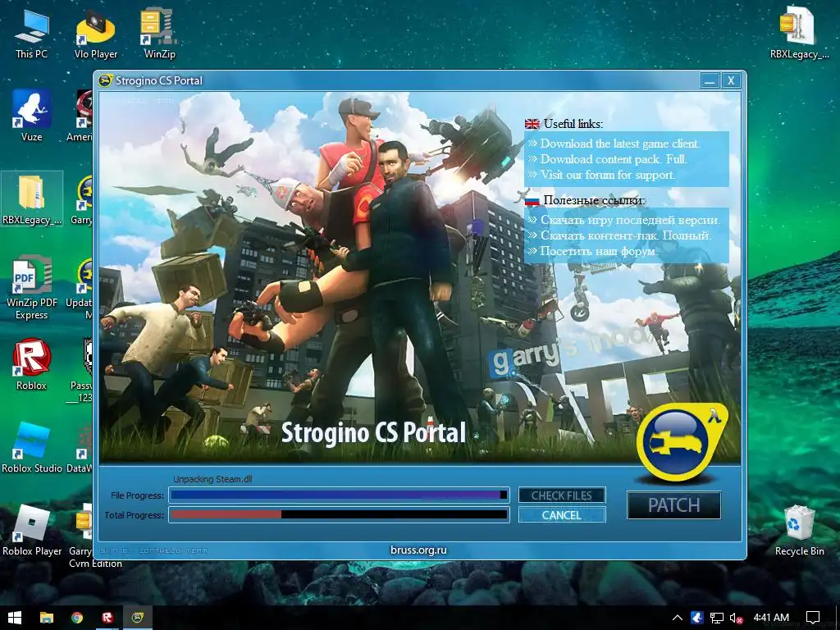Image resolution: width=840 pixels, height=630 pixels.
Task: Launch Roblox desktop shortcut
Action: point(31,365)
